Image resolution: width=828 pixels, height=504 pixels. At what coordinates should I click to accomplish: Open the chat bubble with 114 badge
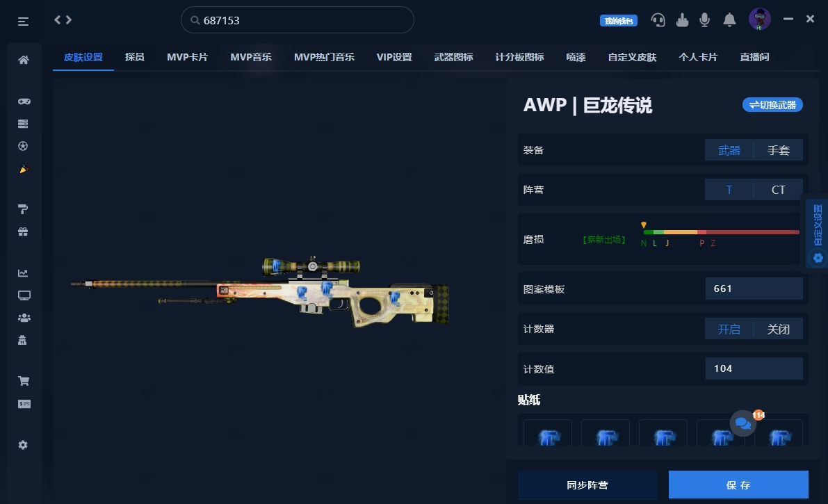(x=743, y=423)
